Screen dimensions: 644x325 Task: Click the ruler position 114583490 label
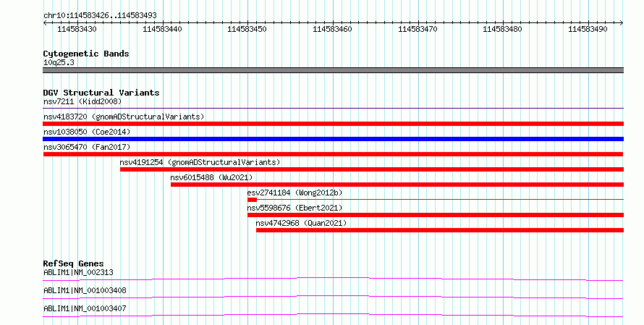tap(588, 29)
